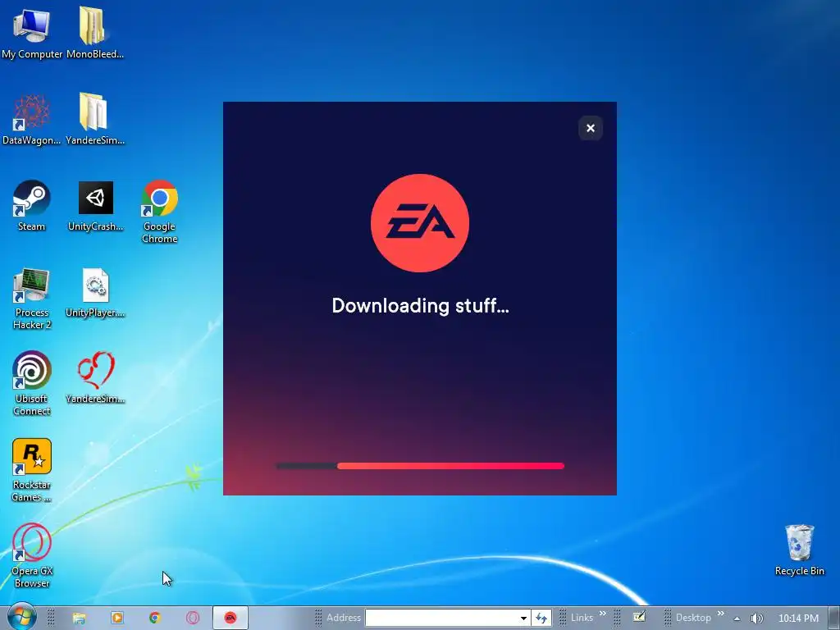
Task: Select the YandereSim heart icon
Action: 95,377
